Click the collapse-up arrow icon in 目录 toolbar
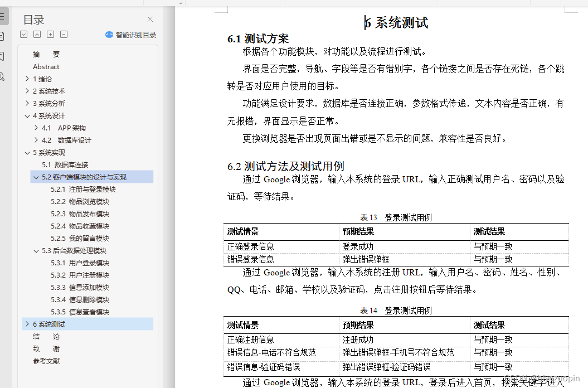 [37, 35]
